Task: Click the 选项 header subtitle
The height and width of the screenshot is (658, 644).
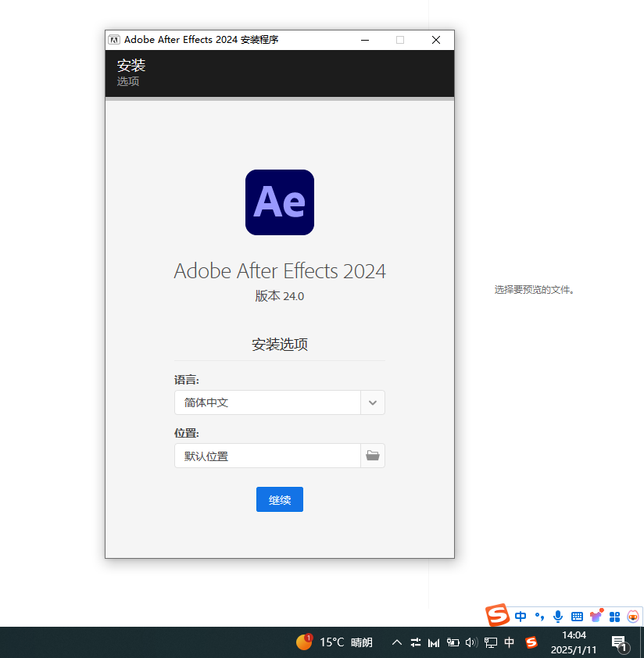Action: (x=127, y=81)
